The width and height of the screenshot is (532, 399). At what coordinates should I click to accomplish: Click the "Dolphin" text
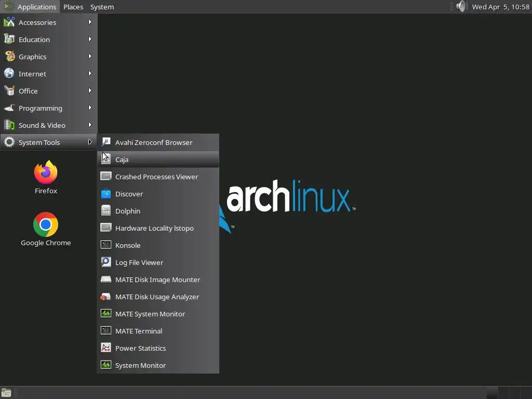click(128, 211)
